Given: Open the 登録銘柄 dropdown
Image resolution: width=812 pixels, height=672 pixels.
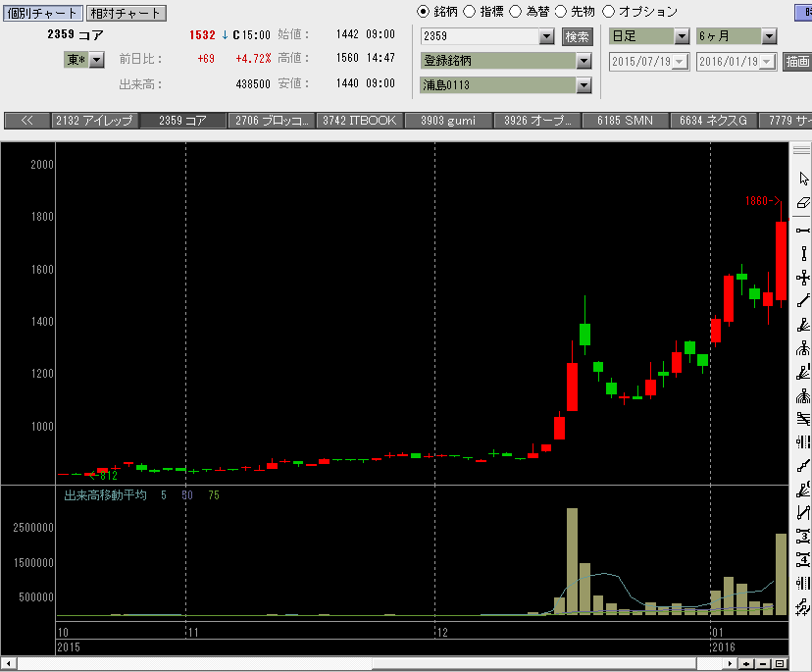Looking at the screenshot, I should (584, 61).
